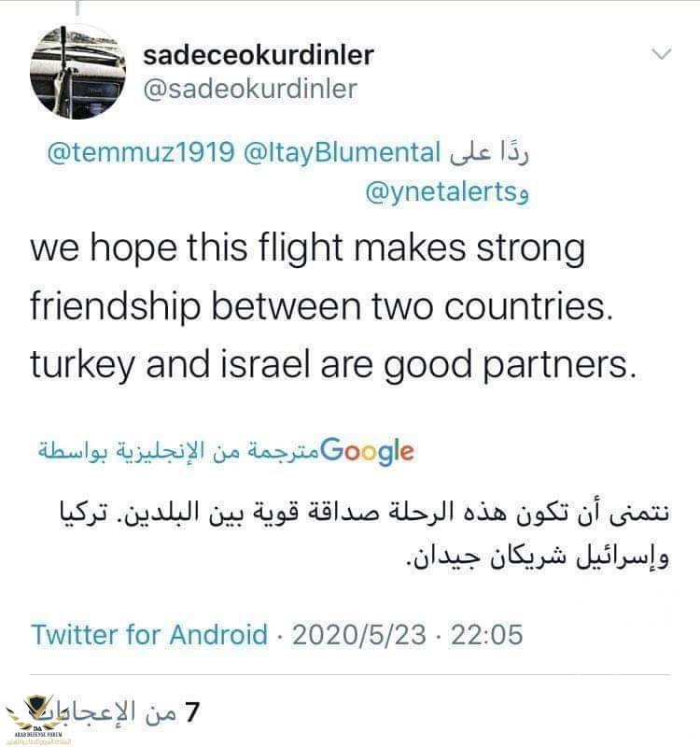Select the line 'we hope this flight makes strong'
This screenshot has height=747, width=700.
305,250
